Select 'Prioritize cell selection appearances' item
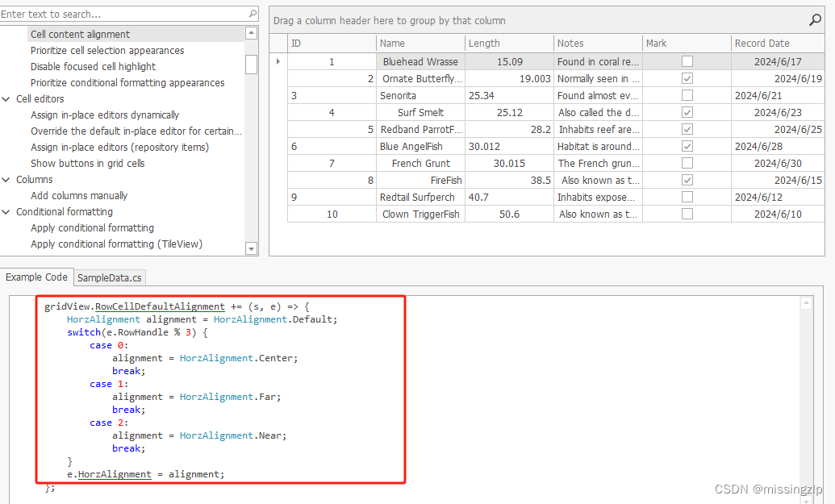Image resolution: width=835 pixels, height=504 pixels. pos(107,51)
